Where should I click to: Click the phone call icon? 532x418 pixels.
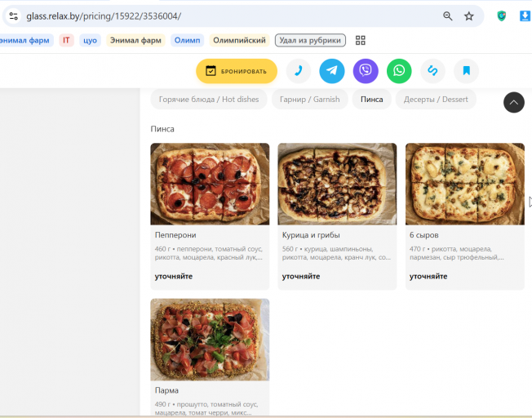(x=299, y=71)
